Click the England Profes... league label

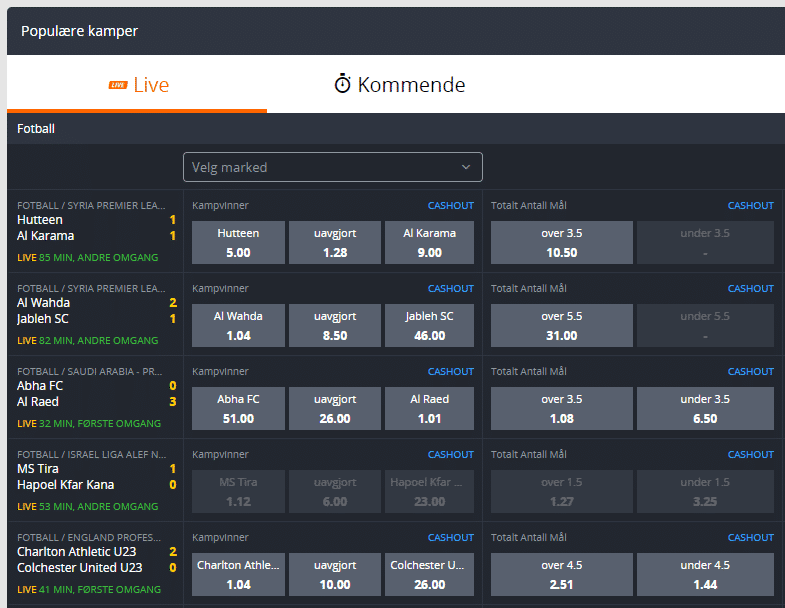[89, 538]
